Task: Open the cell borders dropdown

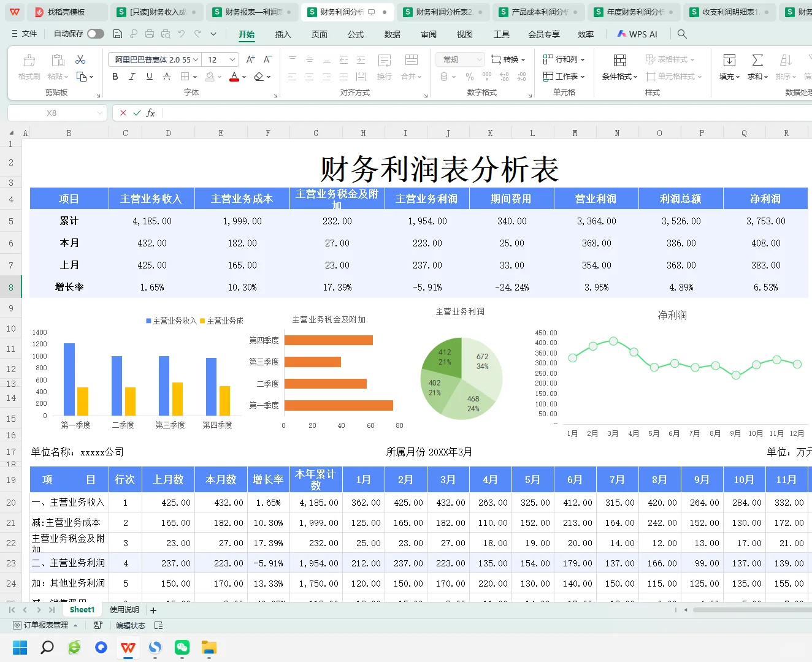Action: pyautogui.click(x=194, y=77)
